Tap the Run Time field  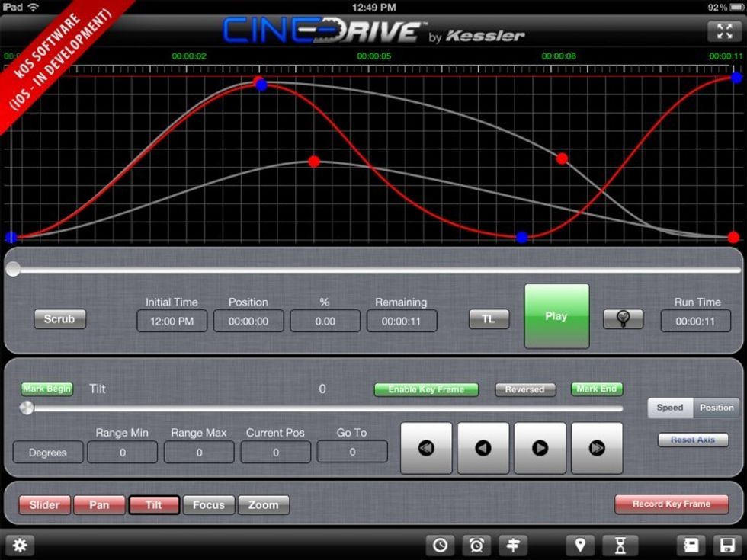coord(695,321)
